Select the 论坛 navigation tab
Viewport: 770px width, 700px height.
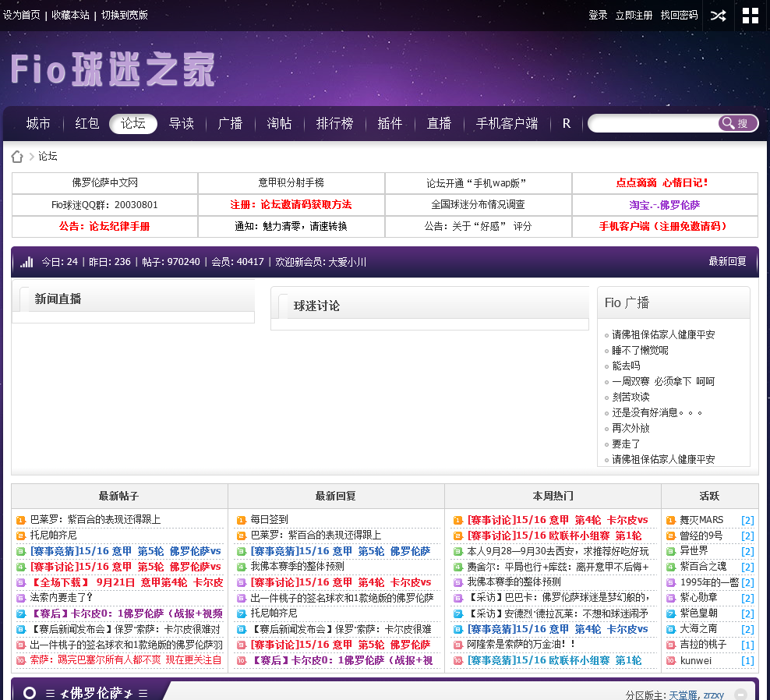133,123
